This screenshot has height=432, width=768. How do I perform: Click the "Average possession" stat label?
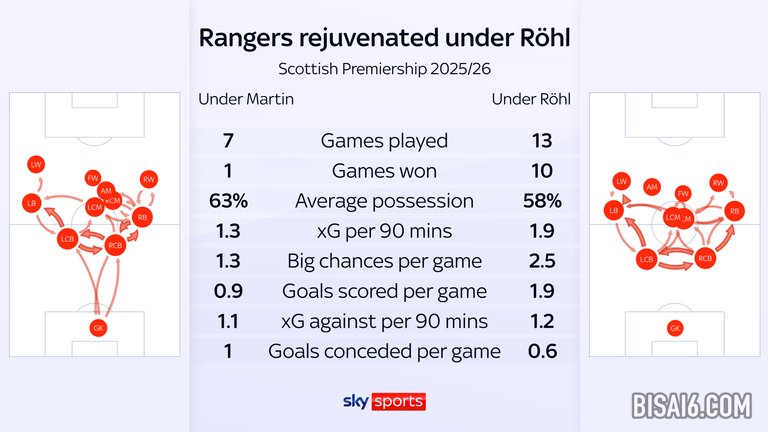tap(383, 200)
